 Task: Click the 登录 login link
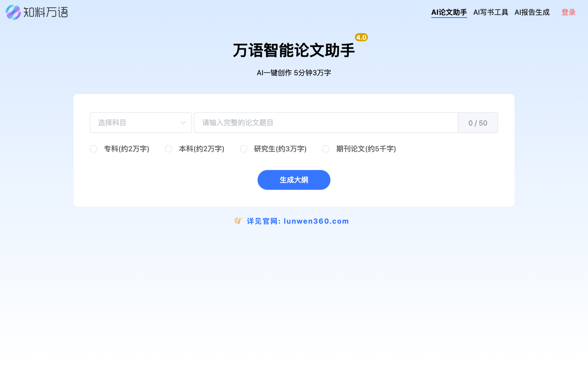[x=568, y=12]
